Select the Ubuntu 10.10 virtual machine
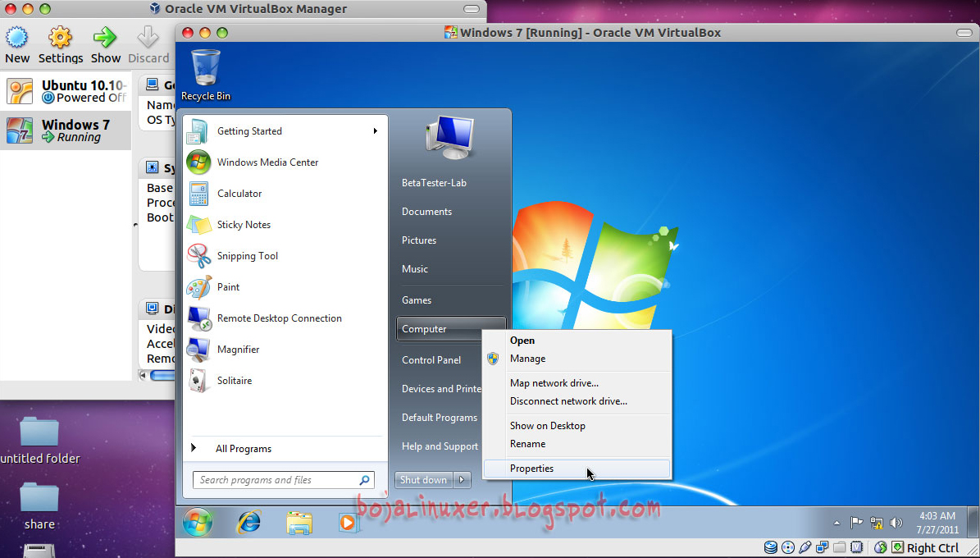Screen dimensions: 980x558 [x=66, y=91]
